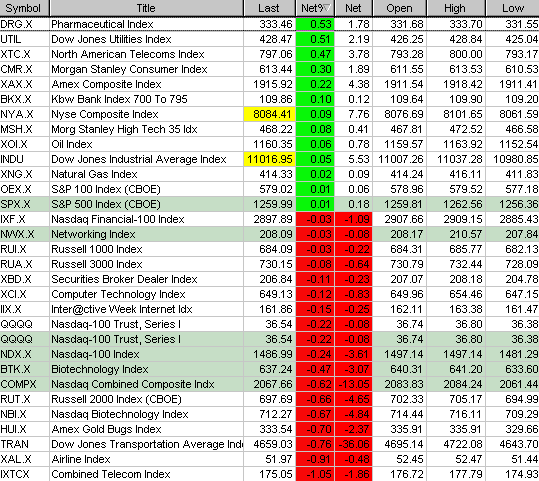The image size is (539, 481).
Task: Click yellow Last value 11016.95
Action: click(269, 159)
